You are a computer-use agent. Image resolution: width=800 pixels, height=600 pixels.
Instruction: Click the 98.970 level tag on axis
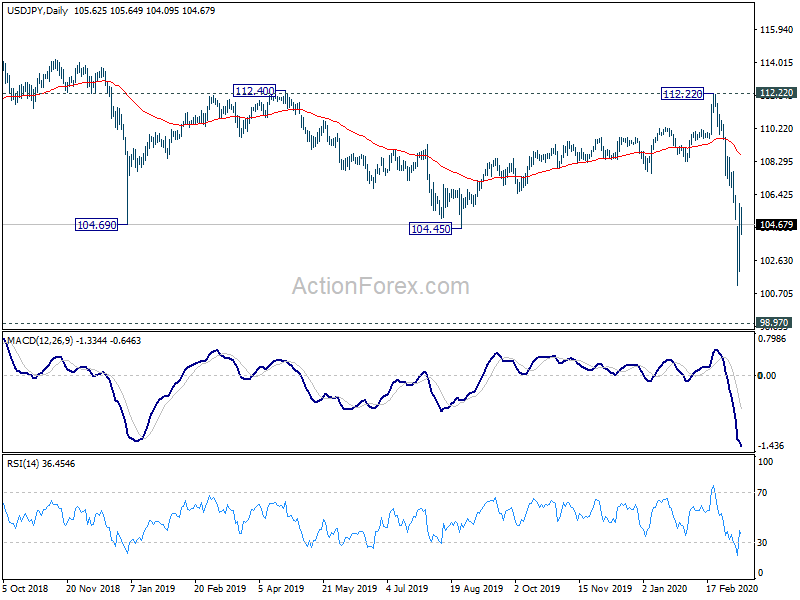pos(774,322)
